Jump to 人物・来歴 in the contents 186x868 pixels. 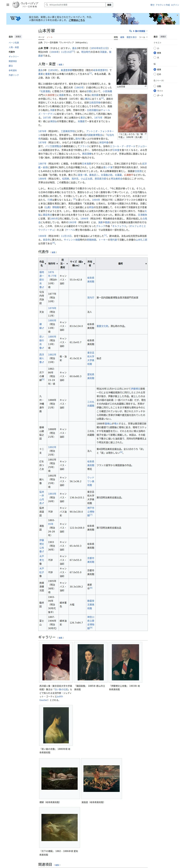click(x=14, y=47)
